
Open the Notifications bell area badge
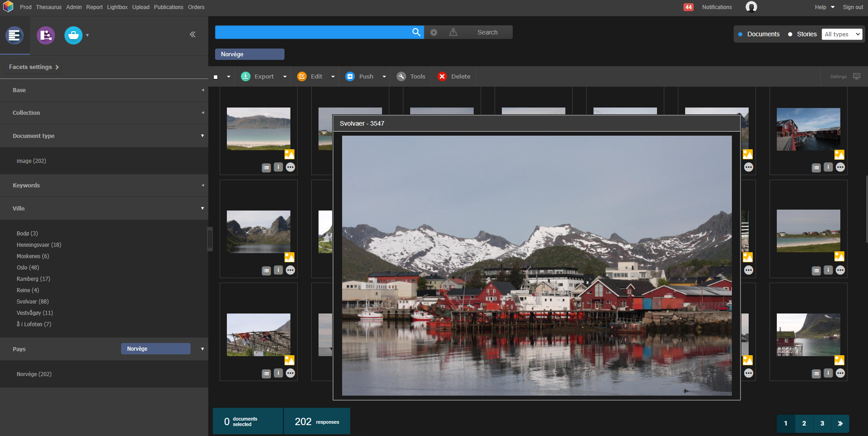point(688,7)
